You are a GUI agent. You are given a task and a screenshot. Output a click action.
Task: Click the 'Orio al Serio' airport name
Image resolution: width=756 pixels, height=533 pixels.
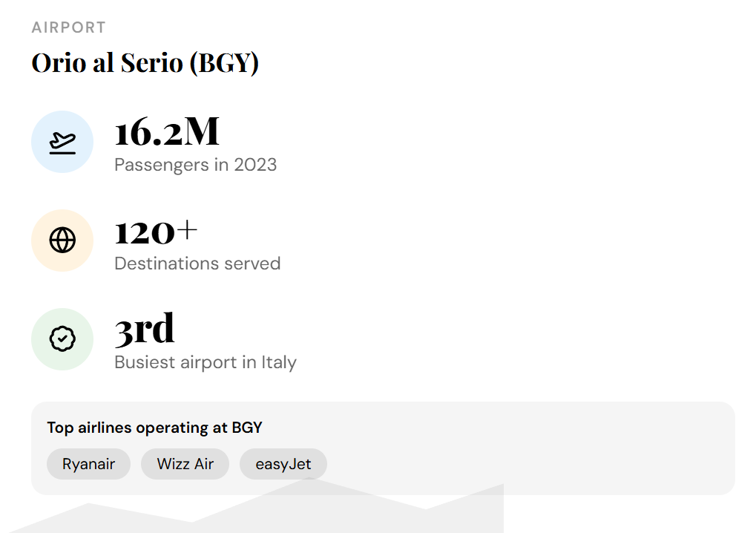tap(107, 63)
